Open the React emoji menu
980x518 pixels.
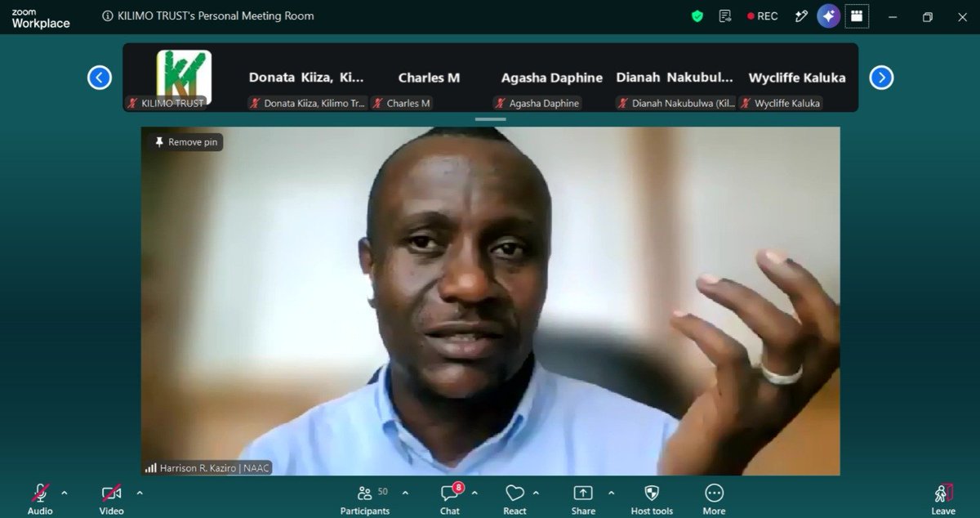pyautogui.click(x=514, y=498)
